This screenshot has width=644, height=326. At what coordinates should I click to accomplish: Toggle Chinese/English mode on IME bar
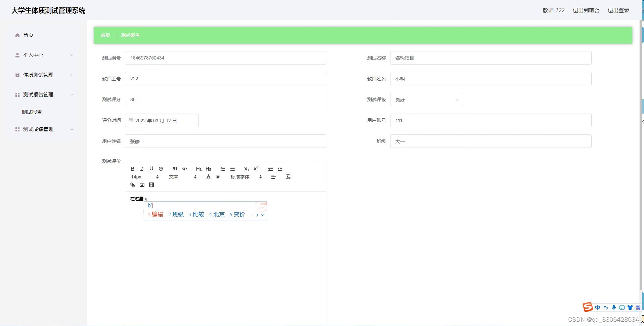pyautogui.click(x=598, y=308)
